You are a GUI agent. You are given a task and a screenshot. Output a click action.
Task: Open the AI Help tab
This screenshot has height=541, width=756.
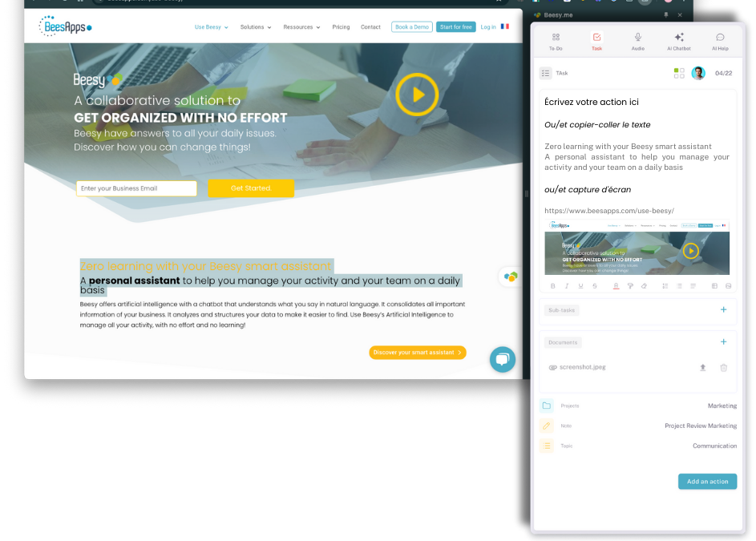point(720,42)
